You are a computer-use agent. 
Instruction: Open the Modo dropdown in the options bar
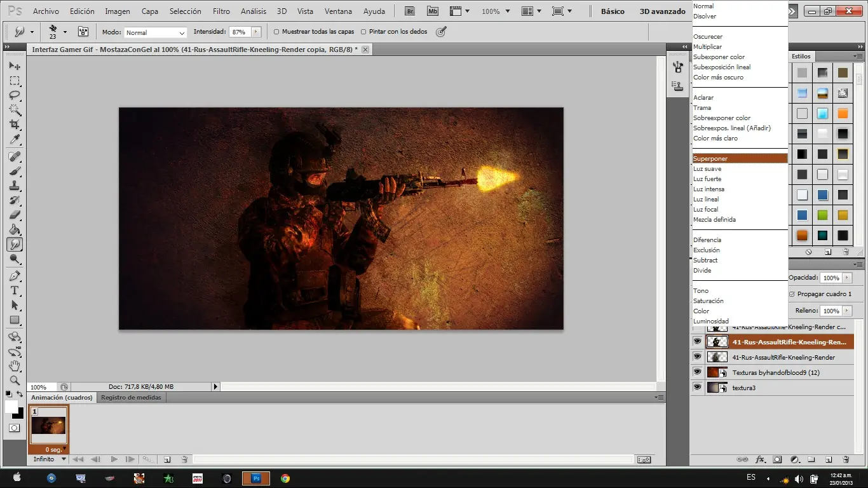tap(156, 31)
